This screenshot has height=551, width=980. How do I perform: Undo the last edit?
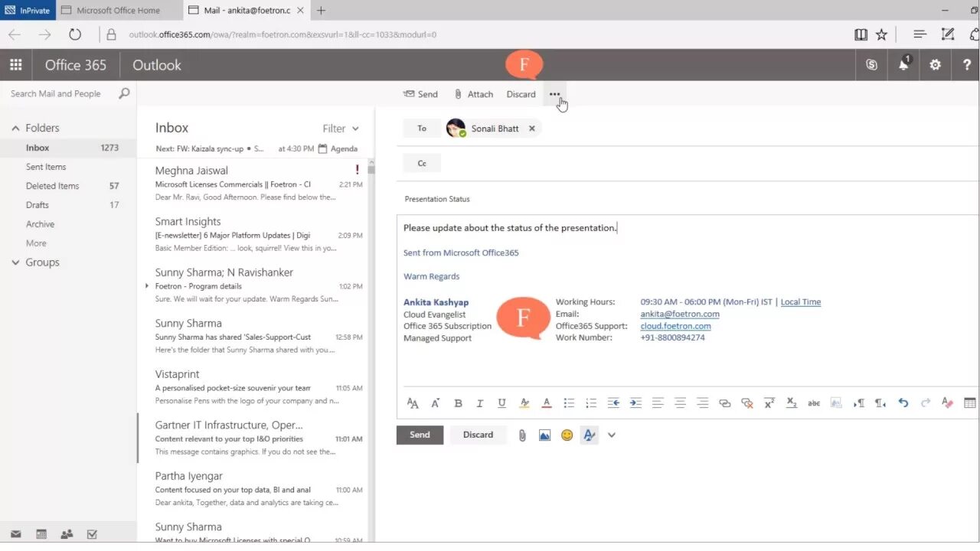[903, 403]
